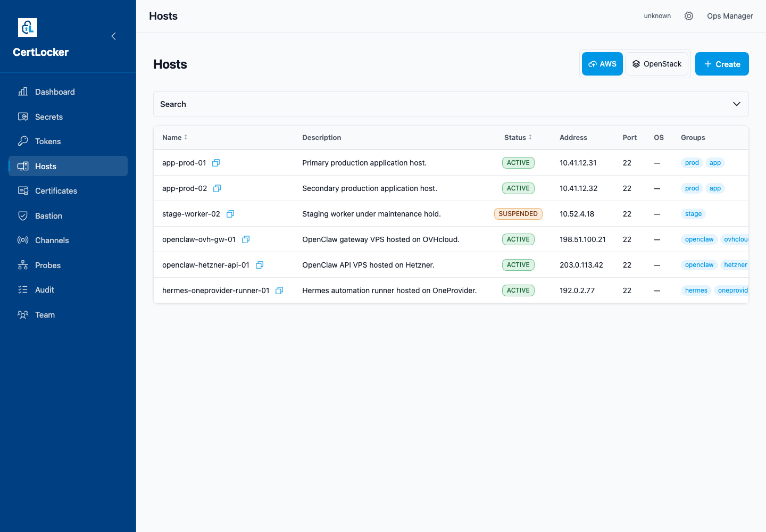The width and height of the screenshot is (766, 532).
Task: Go to Secrets in the sidebar
Action: point(68,117)
